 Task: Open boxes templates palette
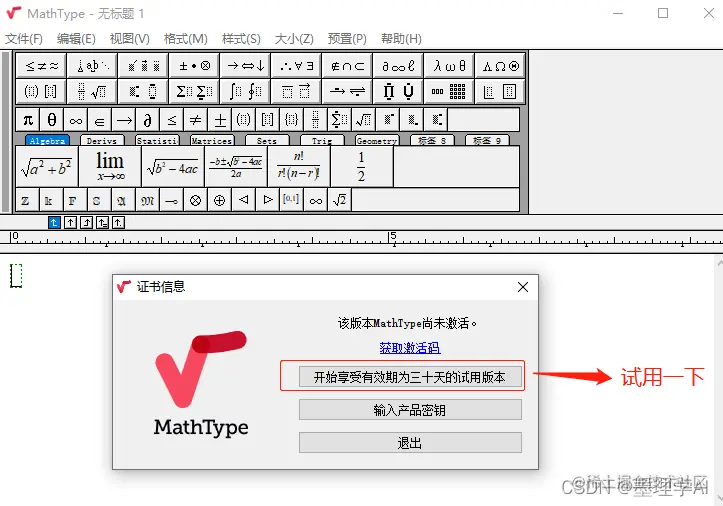point(500,91)
